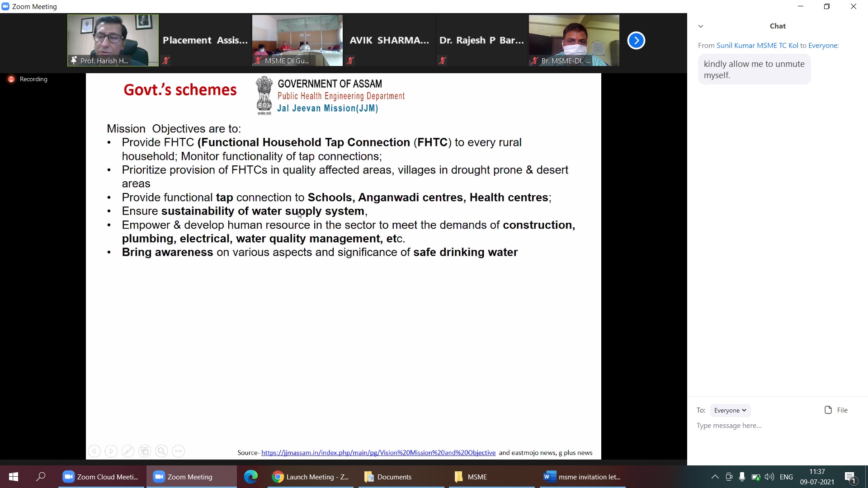
Task: Click previous slide arrow in slideshow controls
Action: click(x=94, y=451)
